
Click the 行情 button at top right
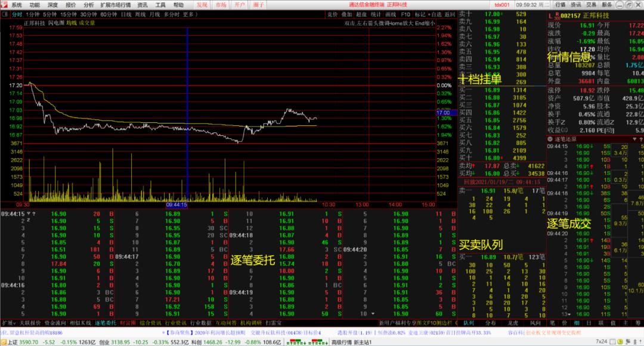(x=561, y=5)
